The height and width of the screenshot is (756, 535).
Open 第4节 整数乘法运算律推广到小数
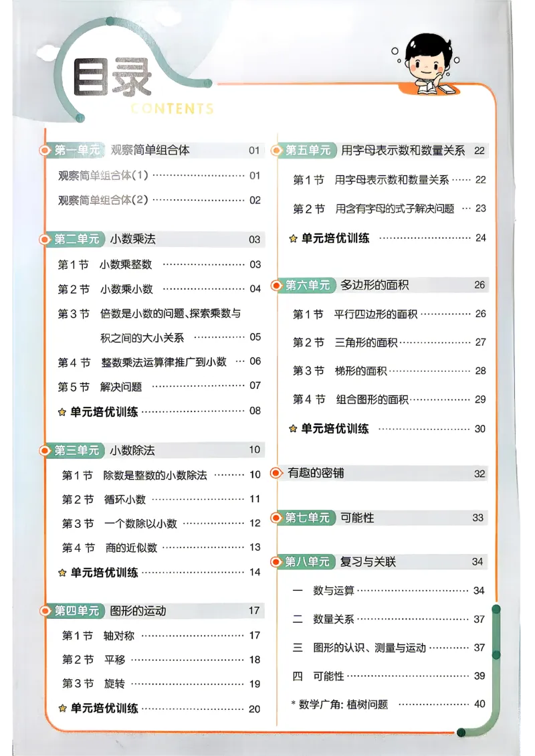159,362
